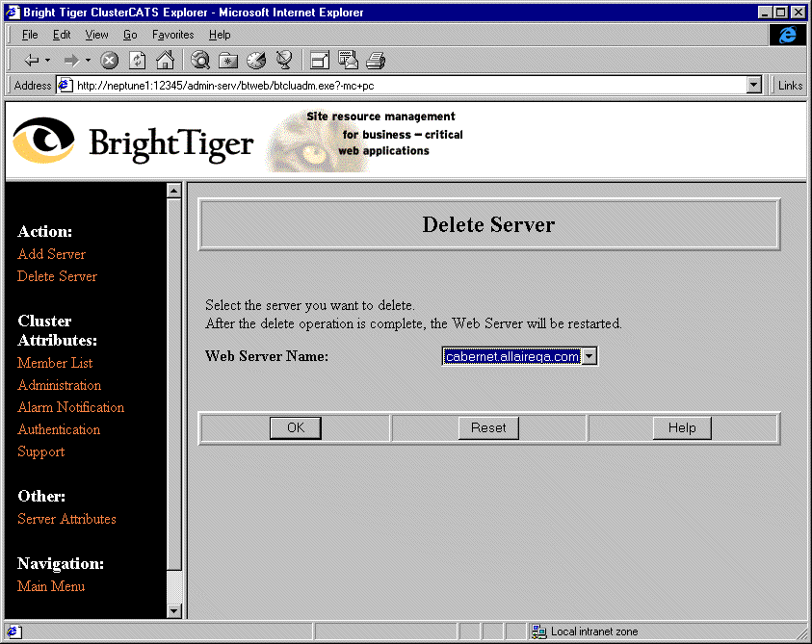Image resolution: width=812 pixels, height=644 pixels.
Task: Open the Alarm Notification link
Action: click(x=70, y=407)
